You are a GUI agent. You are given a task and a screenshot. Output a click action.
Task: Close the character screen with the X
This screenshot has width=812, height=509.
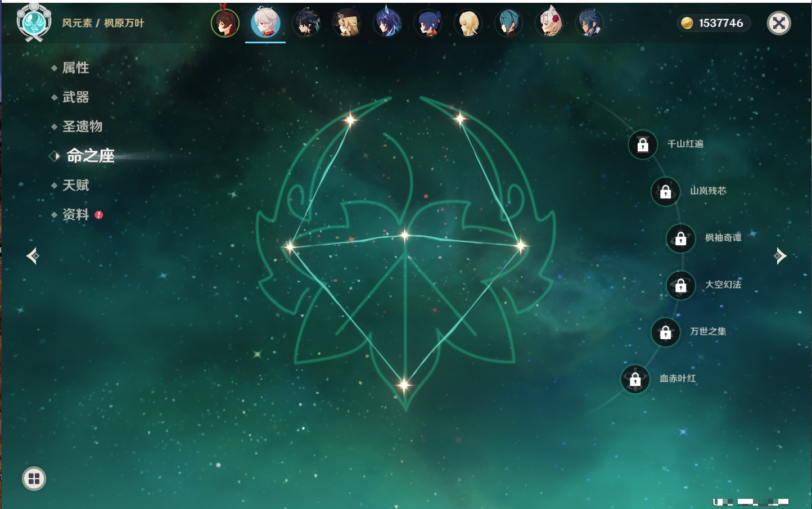point(779,23)
